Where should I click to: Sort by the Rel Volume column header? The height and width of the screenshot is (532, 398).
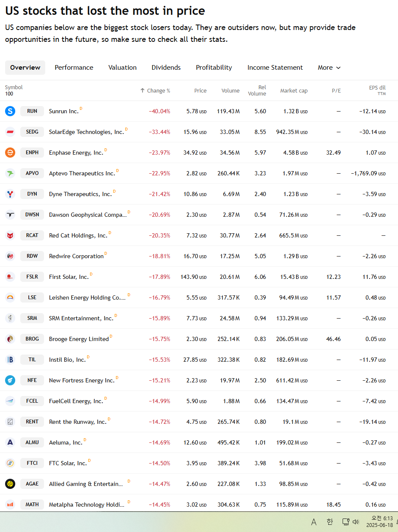(x=257, y=90)
